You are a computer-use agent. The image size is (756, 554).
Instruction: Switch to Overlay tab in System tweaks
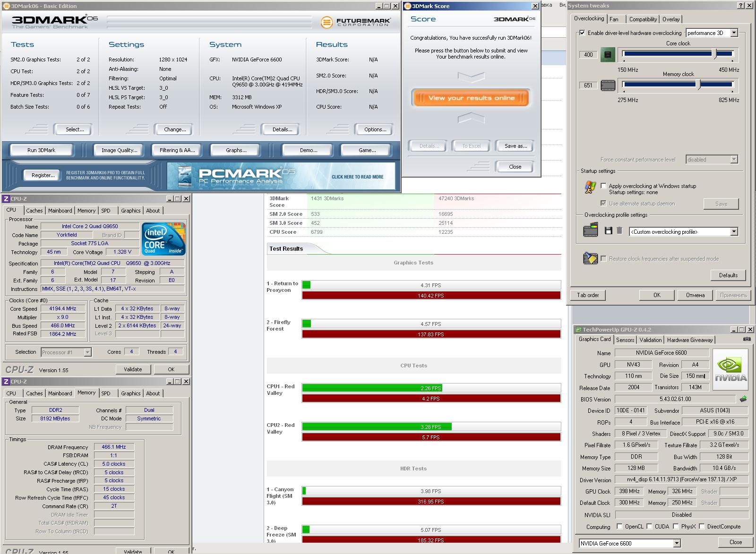click(671, 19)
